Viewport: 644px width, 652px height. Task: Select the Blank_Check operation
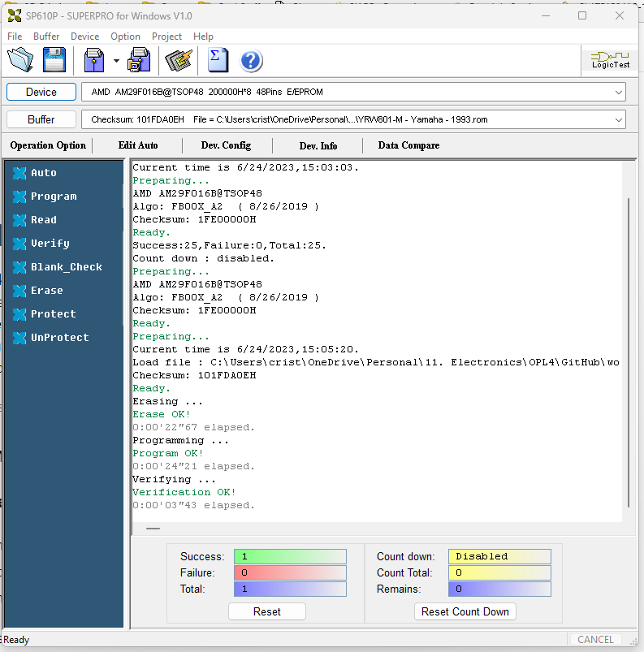66,267
